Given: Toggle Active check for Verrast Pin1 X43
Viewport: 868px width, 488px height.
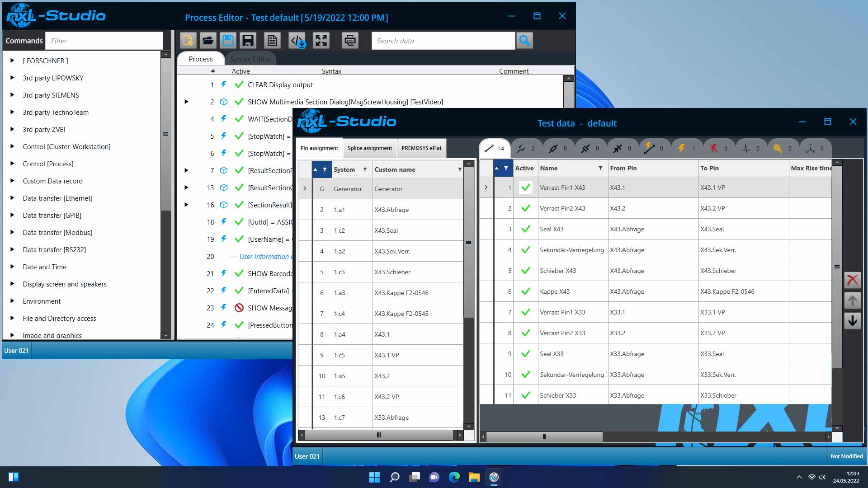Looking at the screenshot, I should (x=525, y=188).
